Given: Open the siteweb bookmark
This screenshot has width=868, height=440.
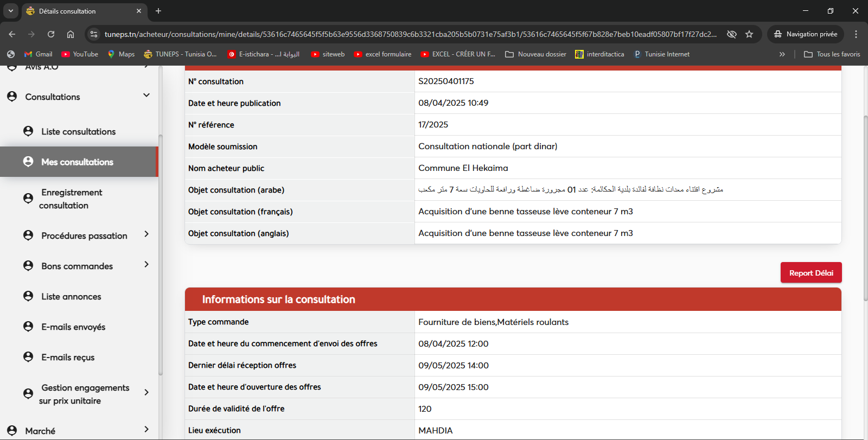Looking at the screenshot, I should tap(328, 54).
